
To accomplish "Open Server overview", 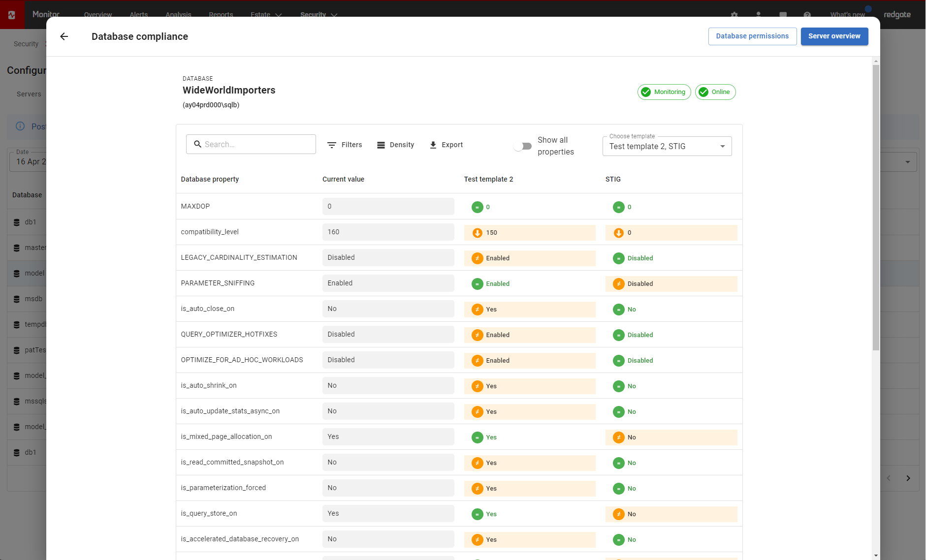I will pyautogui.click(x=834, y=36).
